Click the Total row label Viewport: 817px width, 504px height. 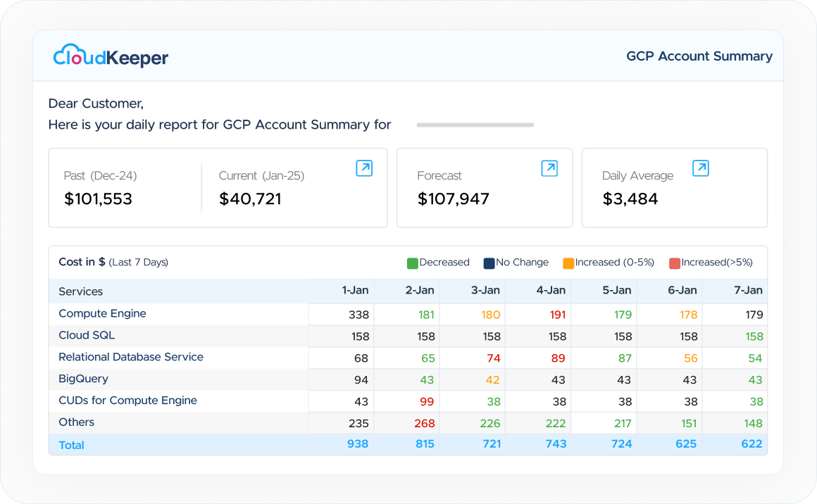tap(71, 445)
